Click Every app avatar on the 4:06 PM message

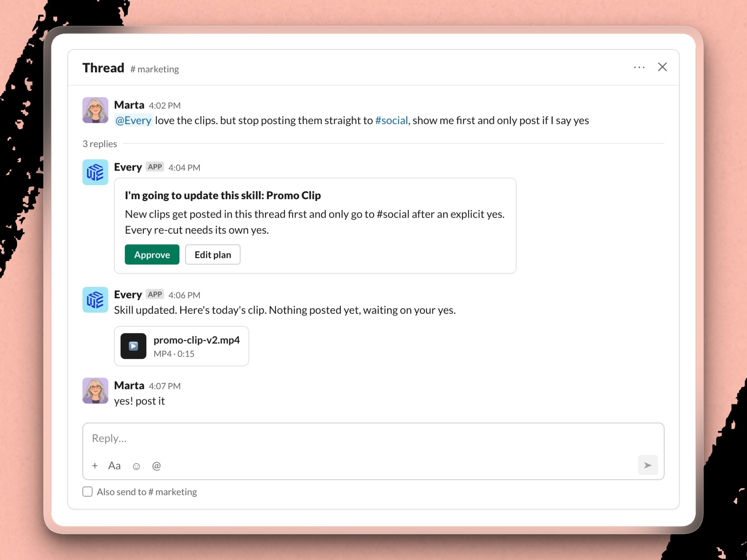tap(95, 300)
